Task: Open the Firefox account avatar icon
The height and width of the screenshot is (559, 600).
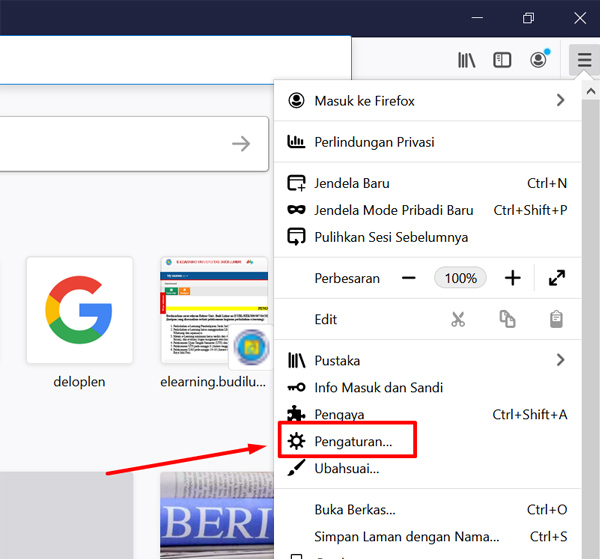Action: (x=539, y=59)
